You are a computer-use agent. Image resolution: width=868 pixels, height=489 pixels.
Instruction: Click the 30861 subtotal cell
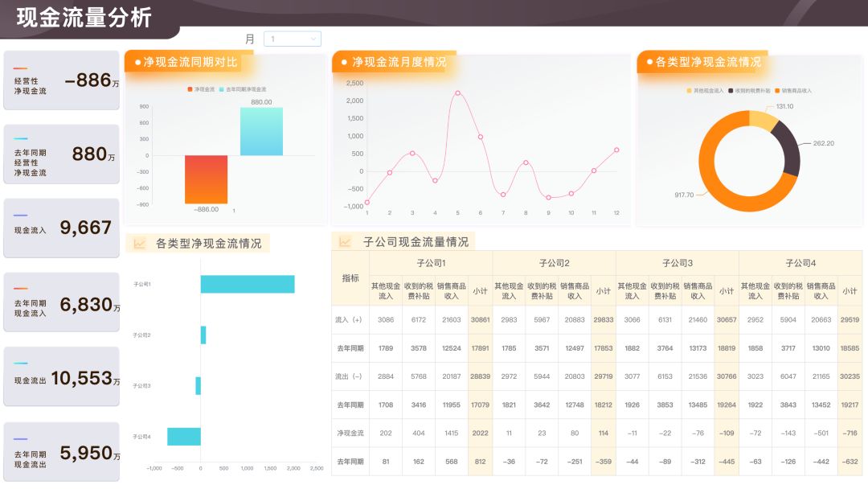click(x=481, y=319)
